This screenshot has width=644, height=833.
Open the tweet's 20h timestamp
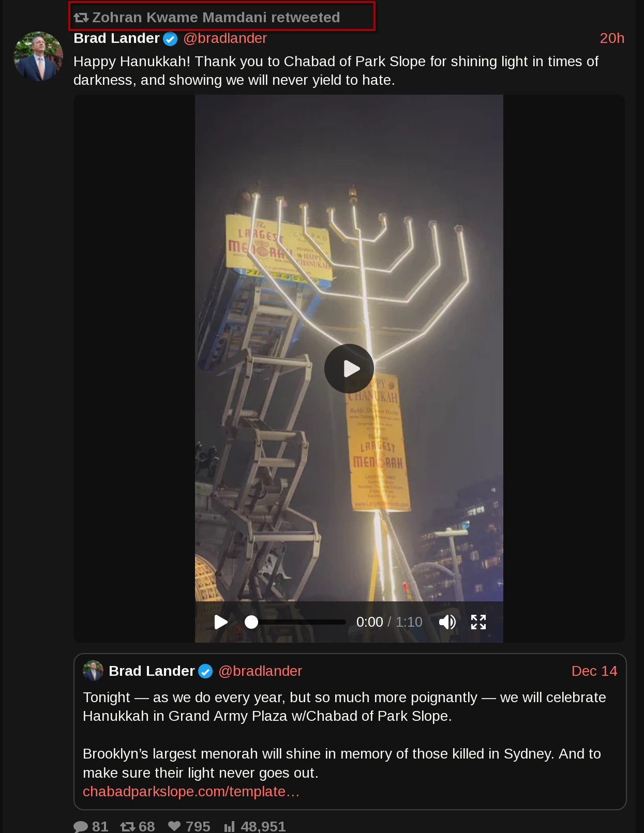pos(612,38)
